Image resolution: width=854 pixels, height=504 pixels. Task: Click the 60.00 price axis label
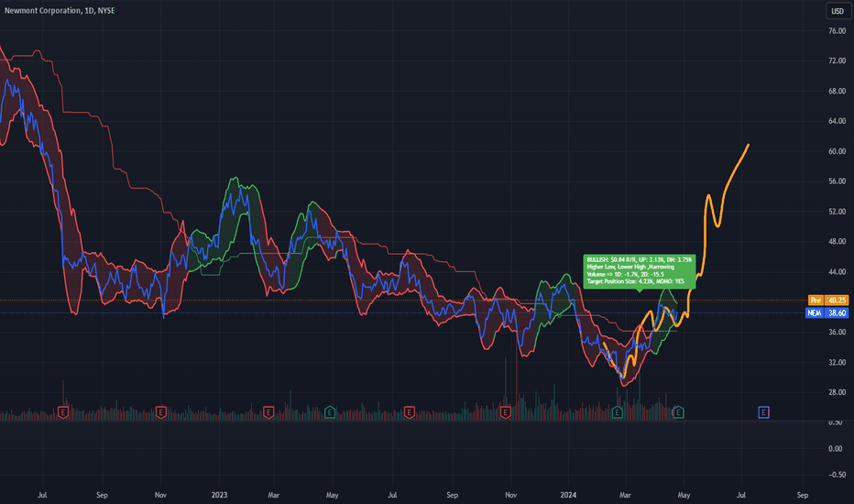coord(838,151)
